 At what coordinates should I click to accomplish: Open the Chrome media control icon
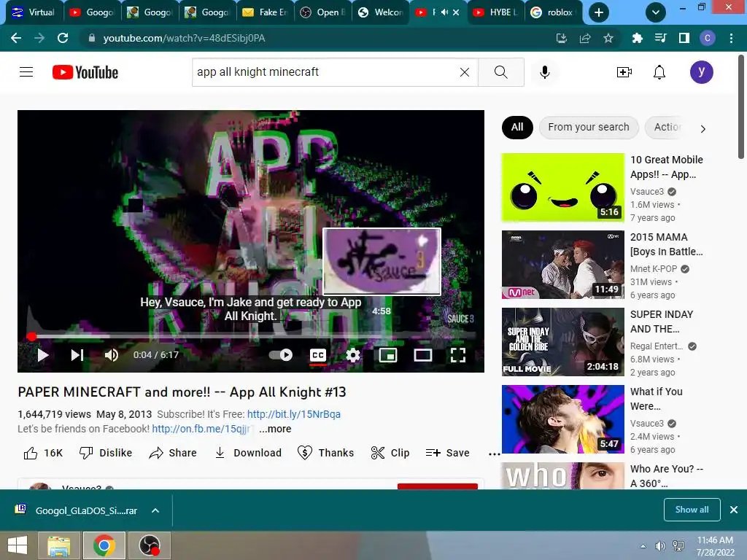coord(661,38)
